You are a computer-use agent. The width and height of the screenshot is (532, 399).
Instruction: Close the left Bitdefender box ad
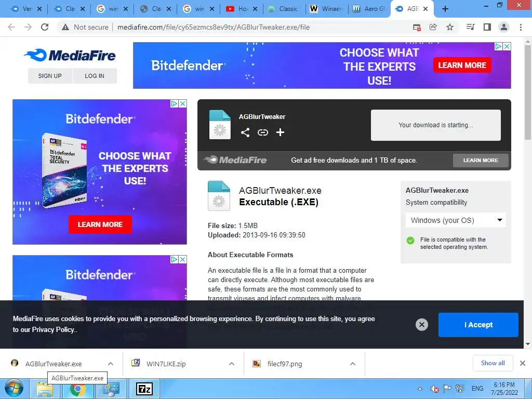[182, 103]
